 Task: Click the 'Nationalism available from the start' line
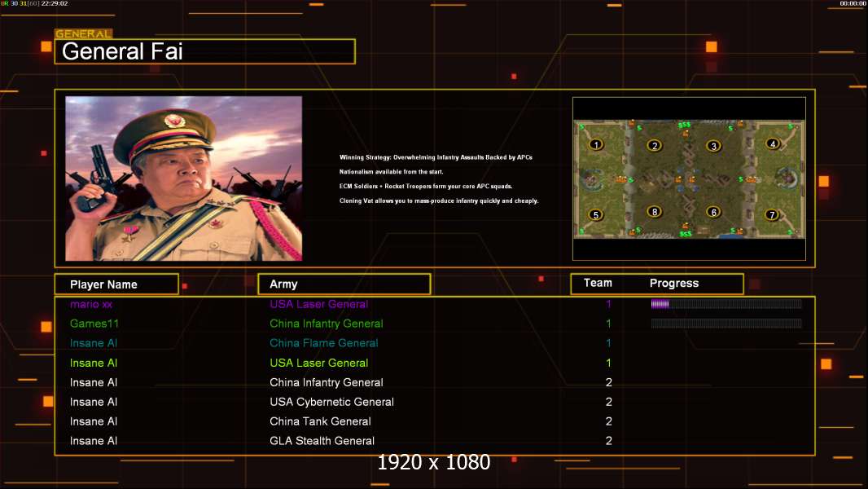click(x=391, y=172)
